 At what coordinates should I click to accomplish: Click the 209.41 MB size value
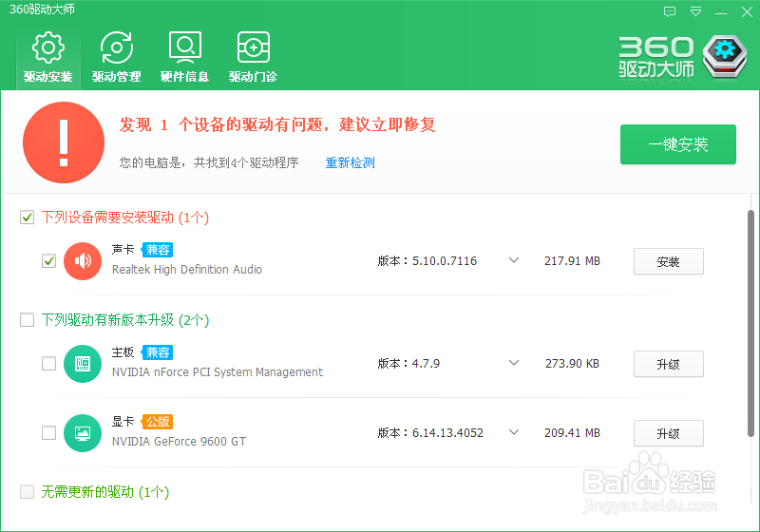click(x=572, y=433)
